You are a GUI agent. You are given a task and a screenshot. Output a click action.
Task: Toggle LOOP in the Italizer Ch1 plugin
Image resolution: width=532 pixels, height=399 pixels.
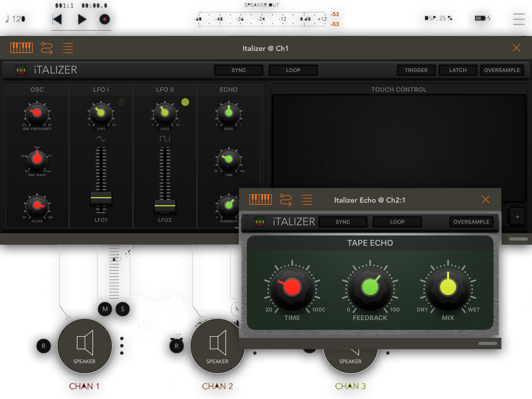pyautogui.click(x=293, y=70)
